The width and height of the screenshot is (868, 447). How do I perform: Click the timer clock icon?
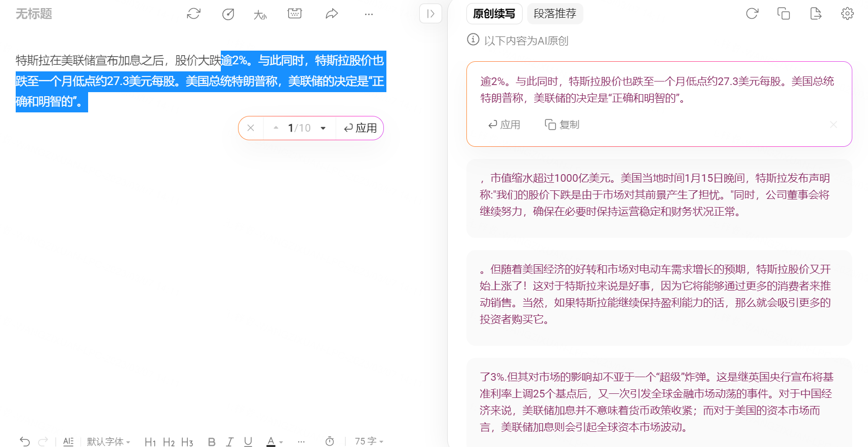click(330, 441)
